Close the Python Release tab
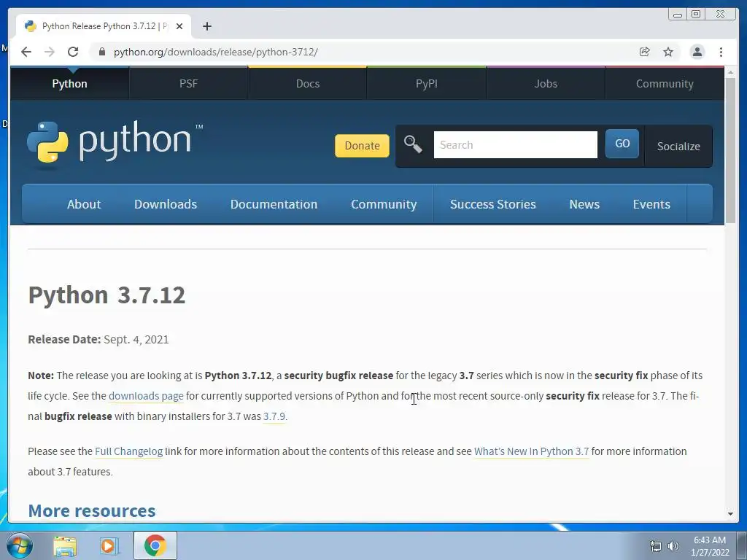 click(x=179, y=26)
